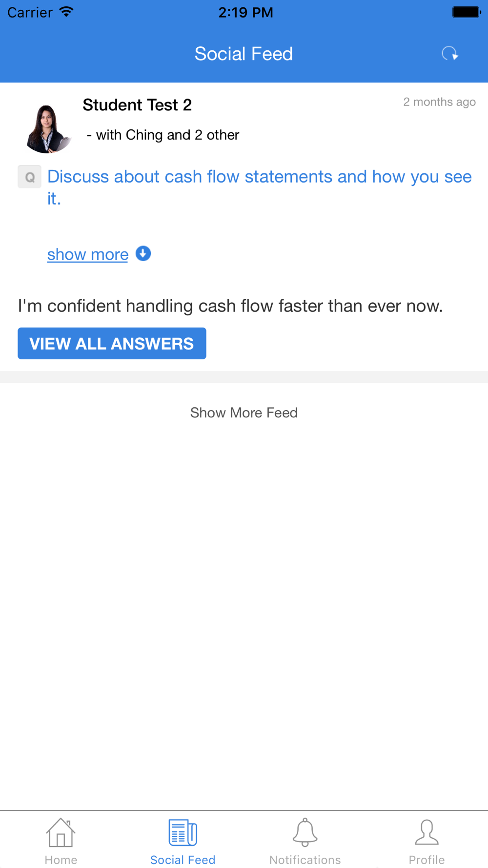Open the Profile person icon

click(427, 832)
